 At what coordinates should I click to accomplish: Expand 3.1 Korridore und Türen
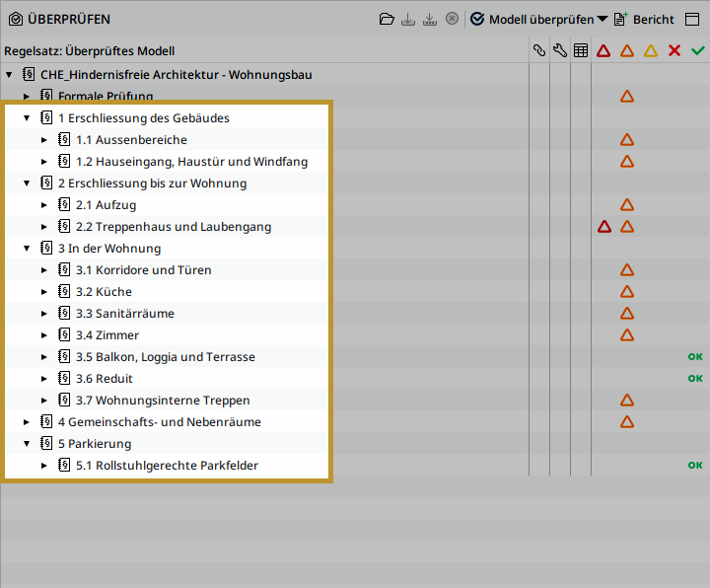point(44,270)
